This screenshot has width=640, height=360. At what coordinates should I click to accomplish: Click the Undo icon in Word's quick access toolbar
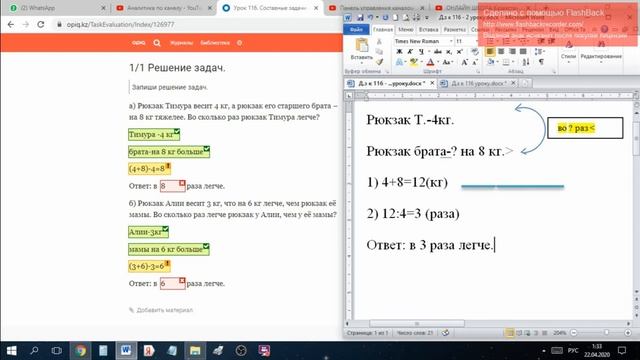pos(370,18)
